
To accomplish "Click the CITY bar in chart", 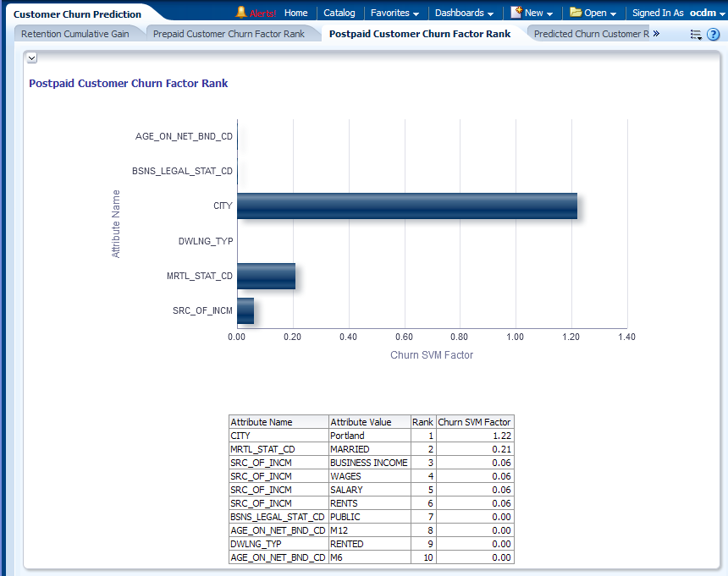I will (406, 206).
